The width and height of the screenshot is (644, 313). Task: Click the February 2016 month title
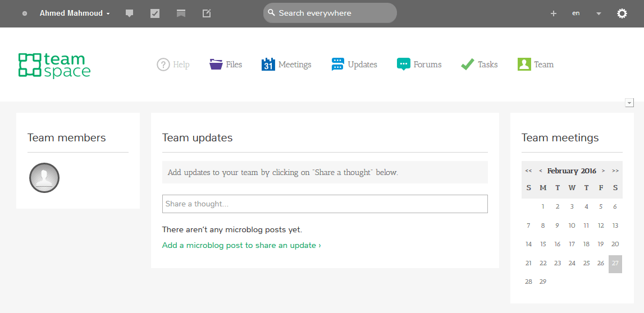(x=572, y=171)
